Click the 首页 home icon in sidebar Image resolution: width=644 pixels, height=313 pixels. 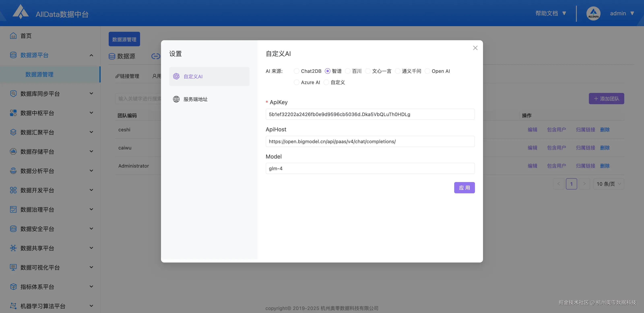click(13, 36)
